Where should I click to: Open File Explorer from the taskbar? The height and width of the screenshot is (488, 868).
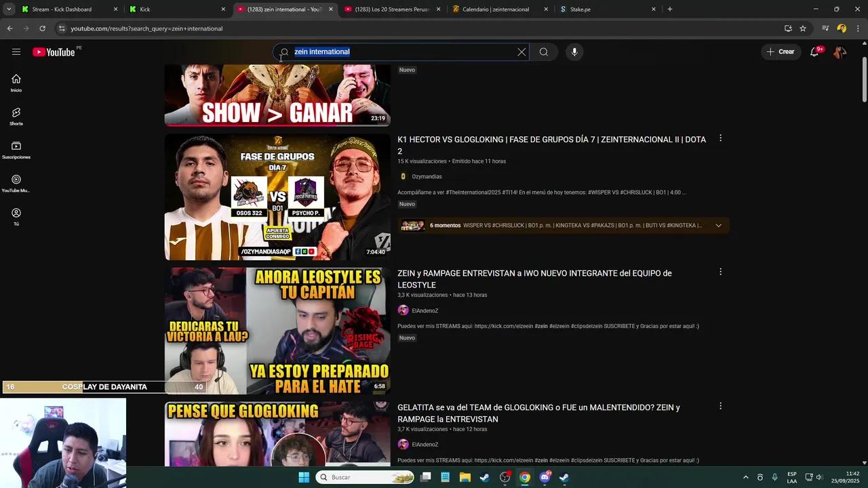tap(465, 477)
